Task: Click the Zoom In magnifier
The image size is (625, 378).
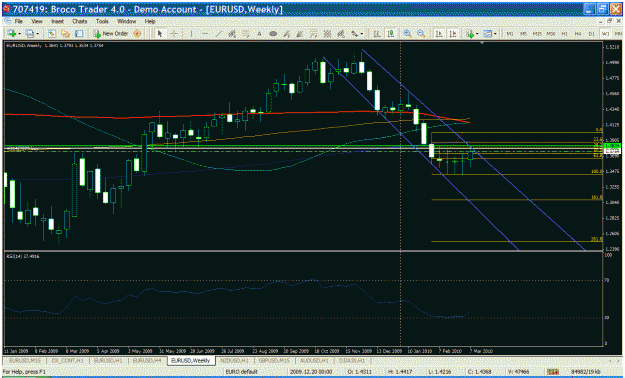Action: pos(407,34)
